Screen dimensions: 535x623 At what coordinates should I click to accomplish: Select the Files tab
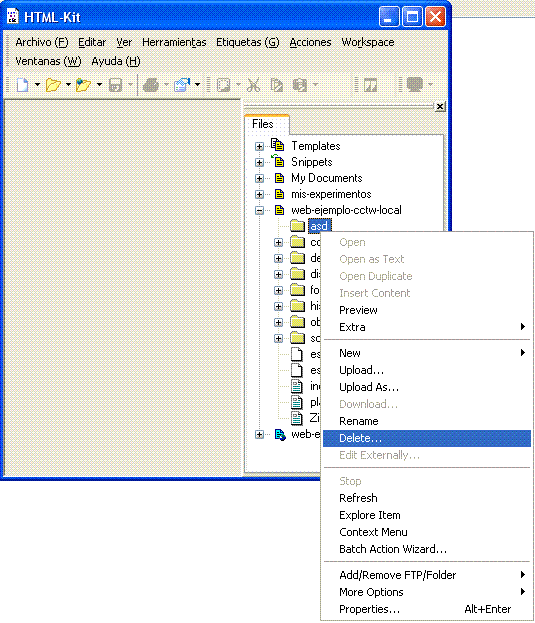pyautogui.click(x=266, y=124)
